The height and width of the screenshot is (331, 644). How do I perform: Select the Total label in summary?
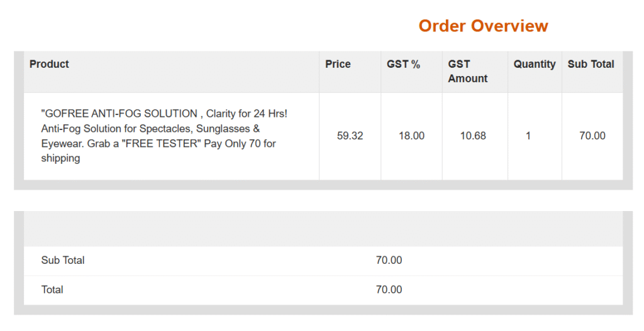point(52,290)
